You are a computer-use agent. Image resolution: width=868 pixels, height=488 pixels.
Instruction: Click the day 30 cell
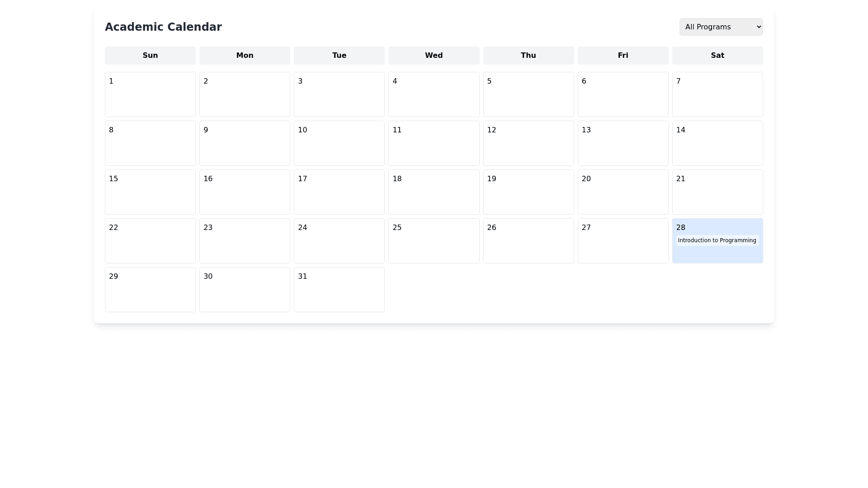245,290
